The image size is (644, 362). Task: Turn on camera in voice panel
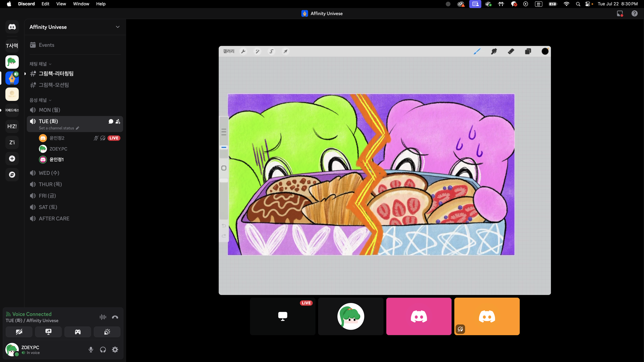(19, 332)
